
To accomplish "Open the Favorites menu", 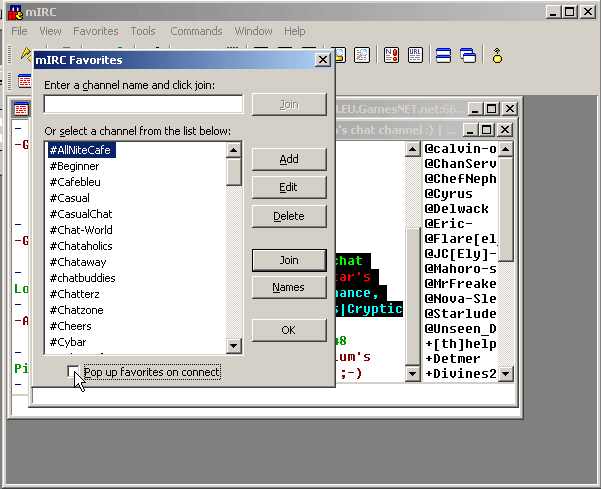I will 96,31.
